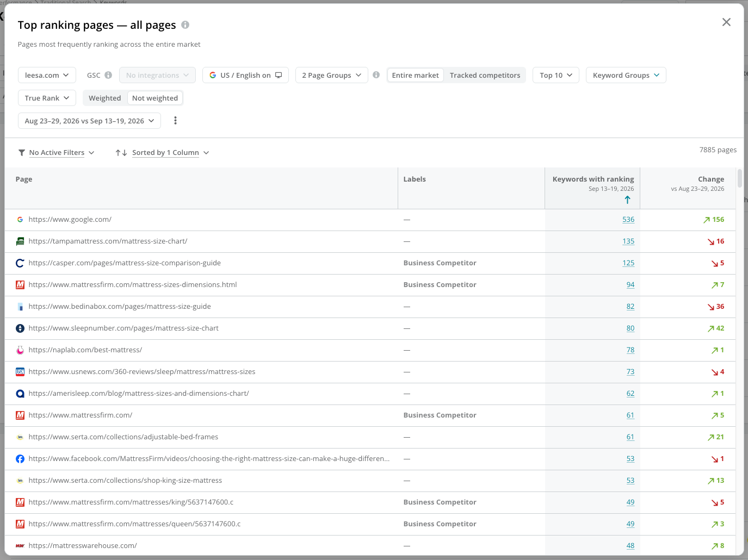748x560 pixels.
Task: Click sort arrow under Keywords with ranking
Action: [x=628, y=200]
